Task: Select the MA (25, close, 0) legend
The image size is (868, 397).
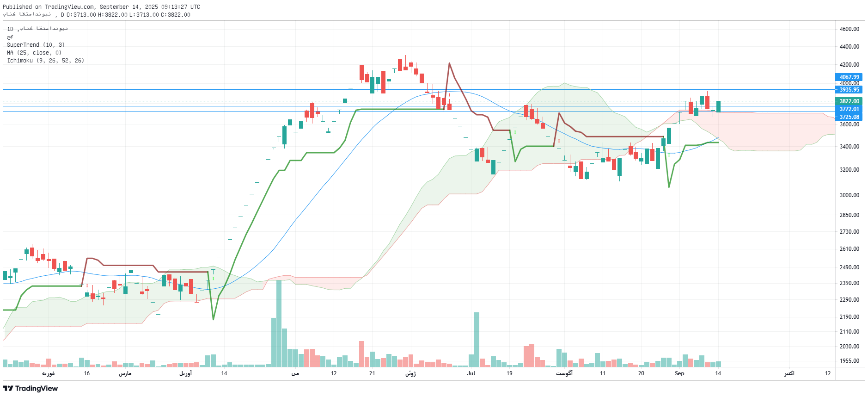Action: (34, 53)
